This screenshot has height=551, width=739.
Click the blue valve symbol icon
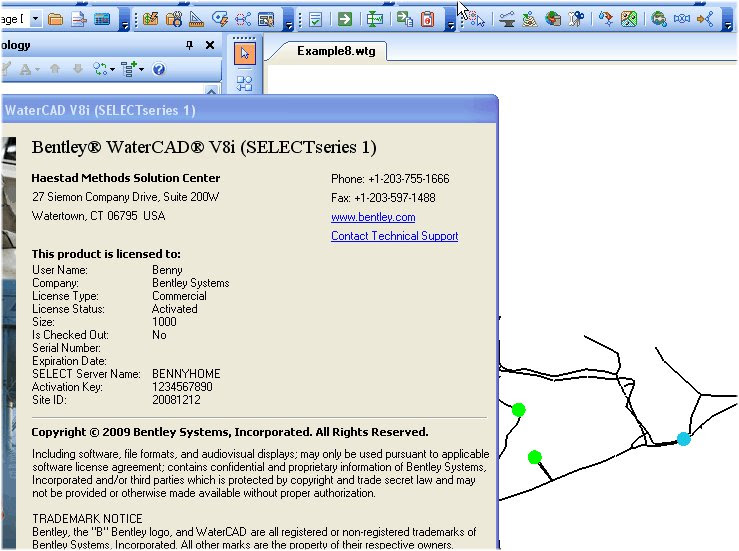tap(682, 19)
